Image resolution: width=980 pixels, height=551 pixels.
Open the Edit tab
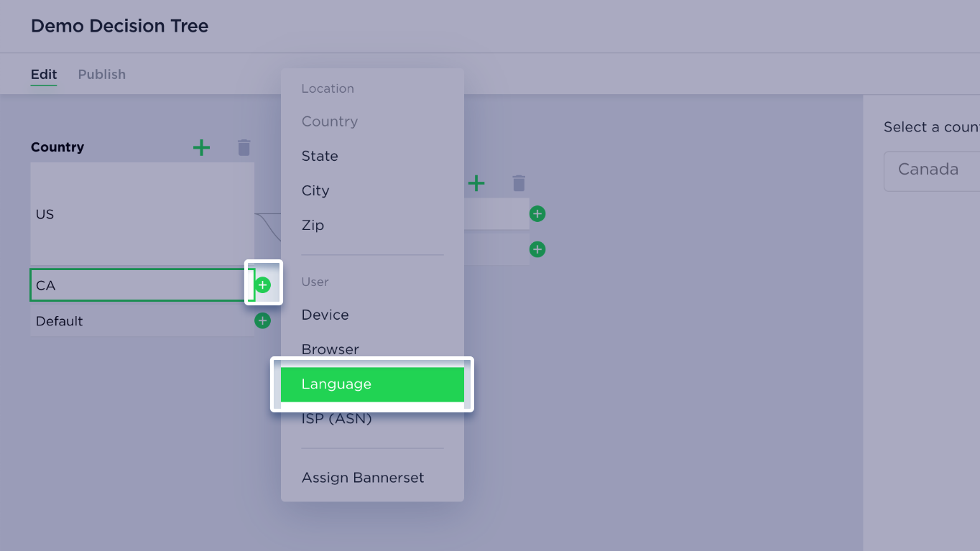click(x=44, y=74)
